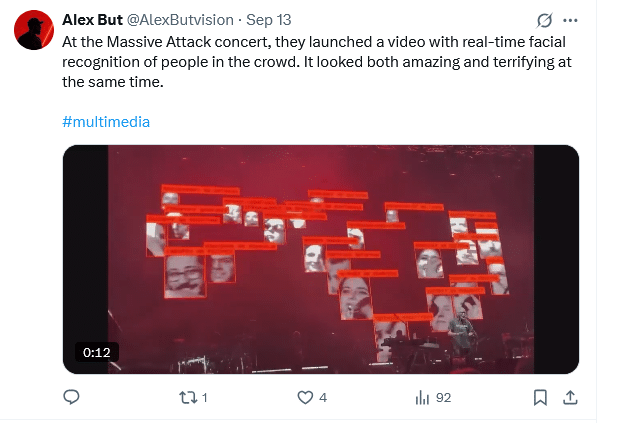
Task: Like the post with the heart icon
Action: [x=306, y=397]
